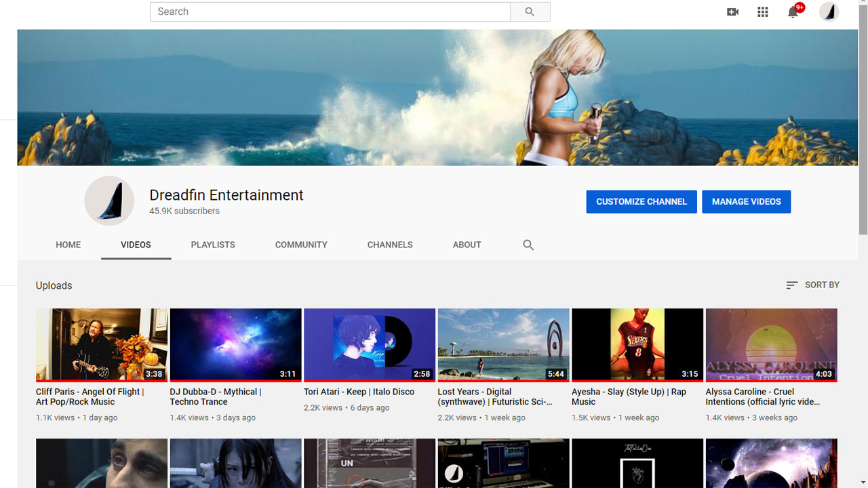Open the notifications bell
The image size is (868, 488).
(793, 12)
